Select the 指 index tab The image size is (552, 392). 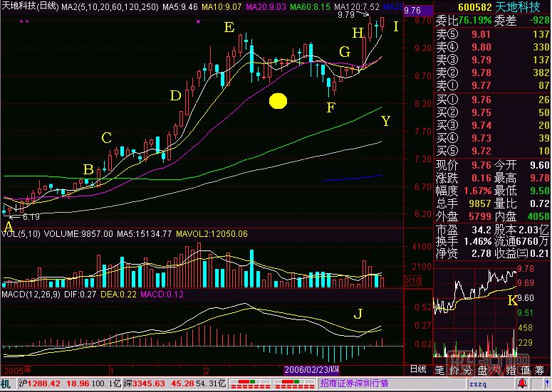[513, 370]
